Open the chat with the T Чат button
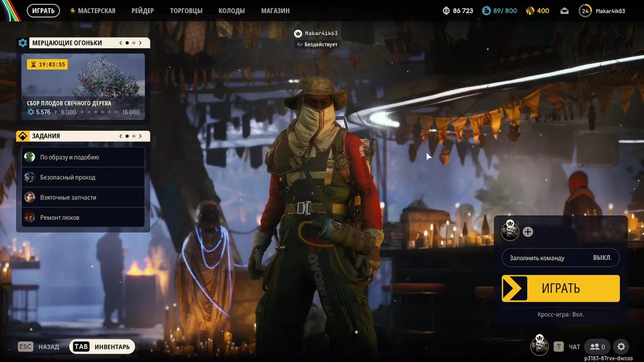 click(567, 346)
